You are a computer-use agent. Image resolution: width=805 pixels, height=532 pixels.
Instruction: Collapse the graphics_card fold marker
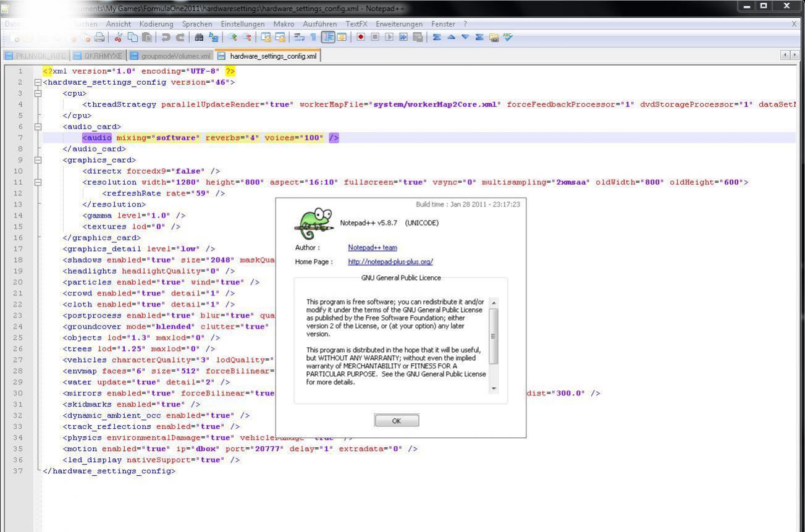38,160
